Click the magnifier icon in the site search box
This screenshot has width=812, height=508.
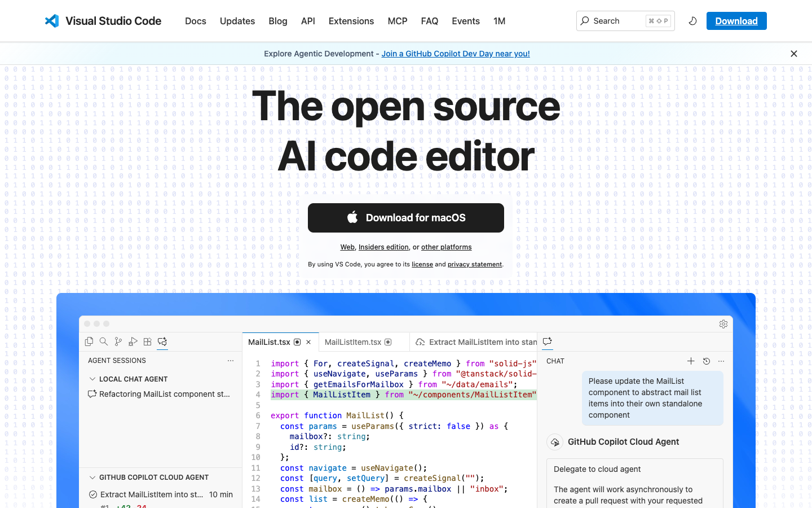(585, 21)
